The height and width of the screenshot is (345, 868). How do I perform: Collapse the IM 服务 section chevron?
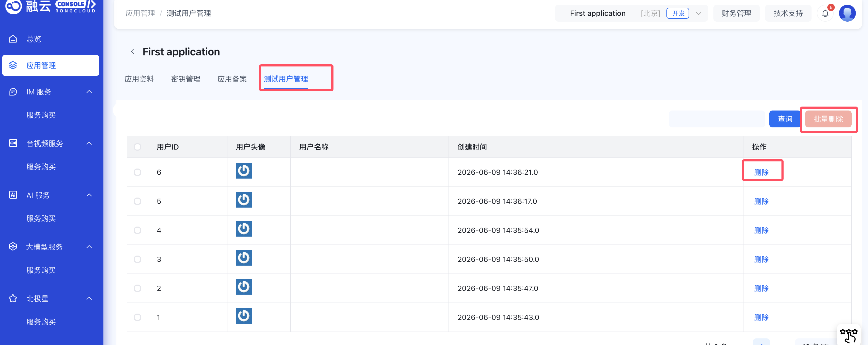tap(89, 92)
